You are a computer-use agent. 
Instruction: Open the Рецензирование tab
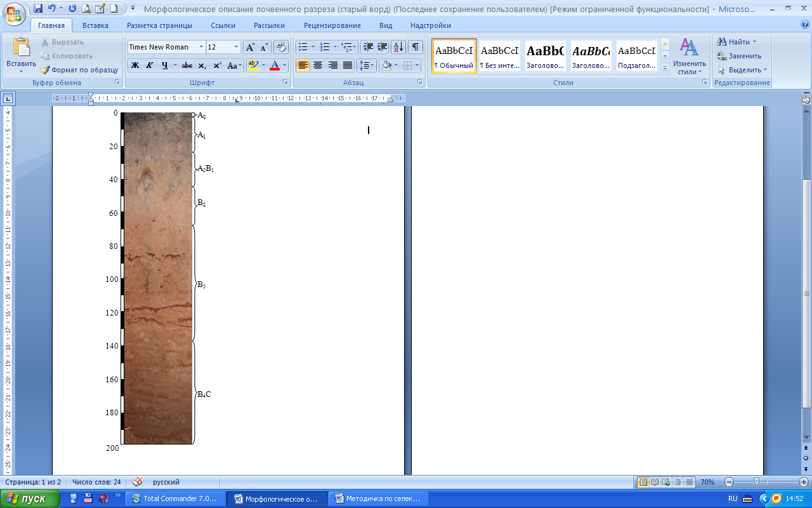[332, 25]
